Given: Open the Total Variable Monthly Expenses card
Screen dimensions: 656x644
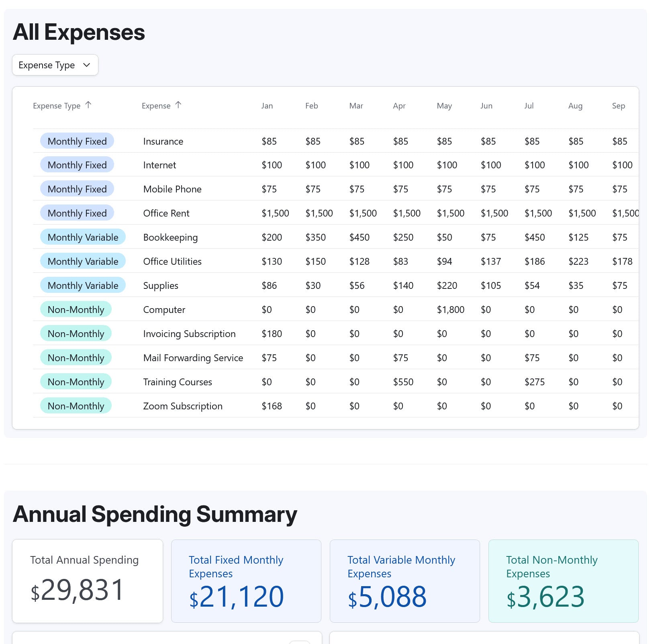Looking at the screenshot, I should 405,581.
